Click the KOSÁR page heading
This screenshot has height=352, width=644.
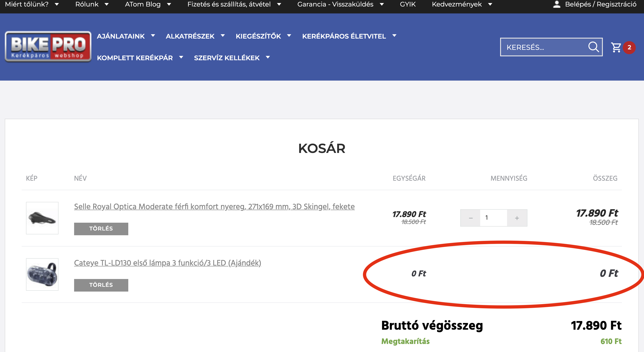coord(322,148)
